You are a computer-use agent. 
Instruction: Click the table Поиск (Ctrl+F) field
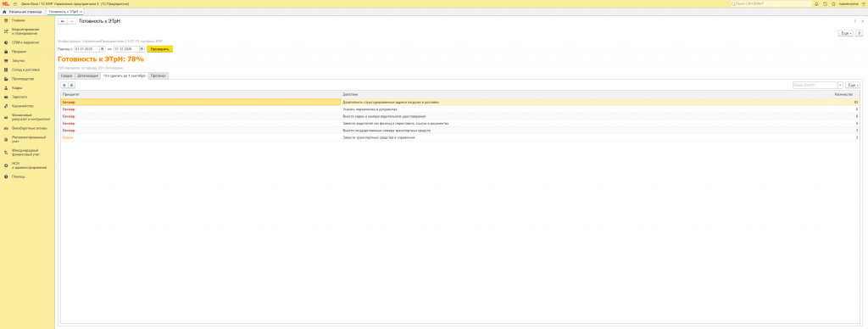[815, 86]
